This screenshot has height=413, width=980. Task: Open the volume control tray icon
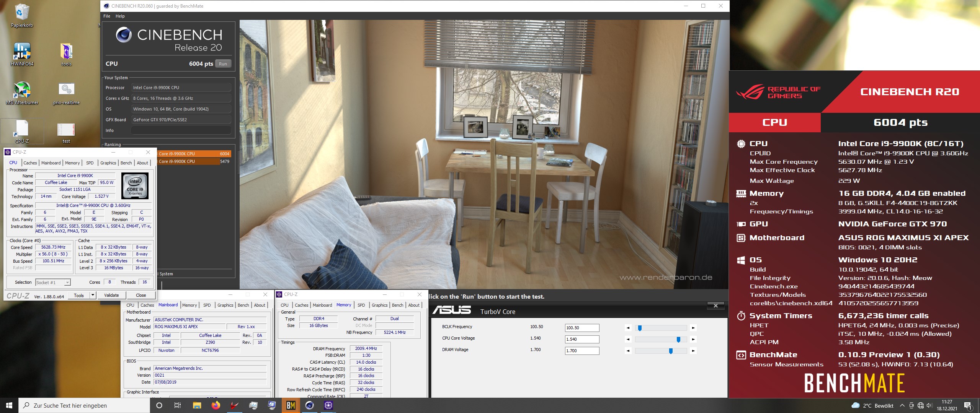pyautogui.click(x=929, y=406)
